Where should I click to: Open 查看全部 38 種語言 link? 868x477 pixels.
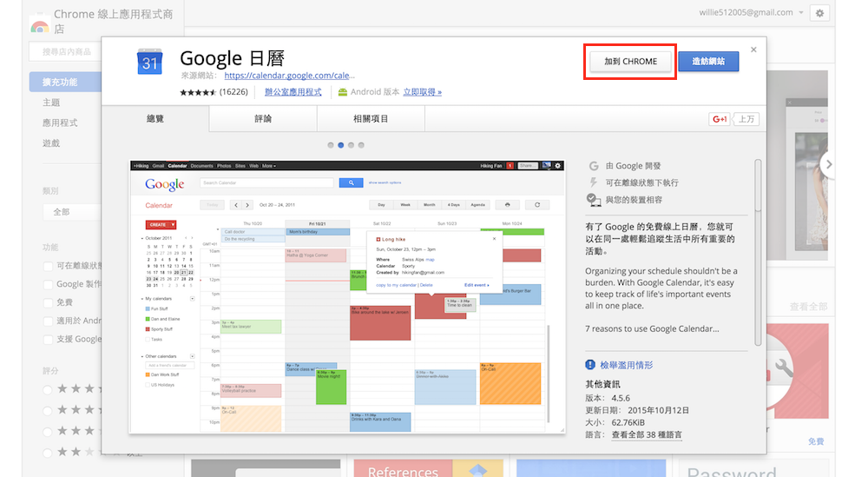pyautogui.click(x=647, y=435)
